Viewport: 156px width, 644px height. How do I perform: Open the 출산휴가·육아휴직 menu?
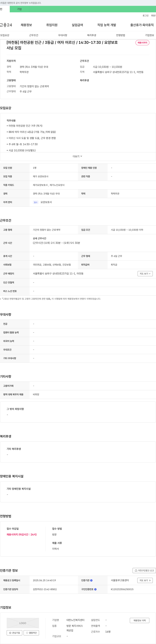point(142,25)
